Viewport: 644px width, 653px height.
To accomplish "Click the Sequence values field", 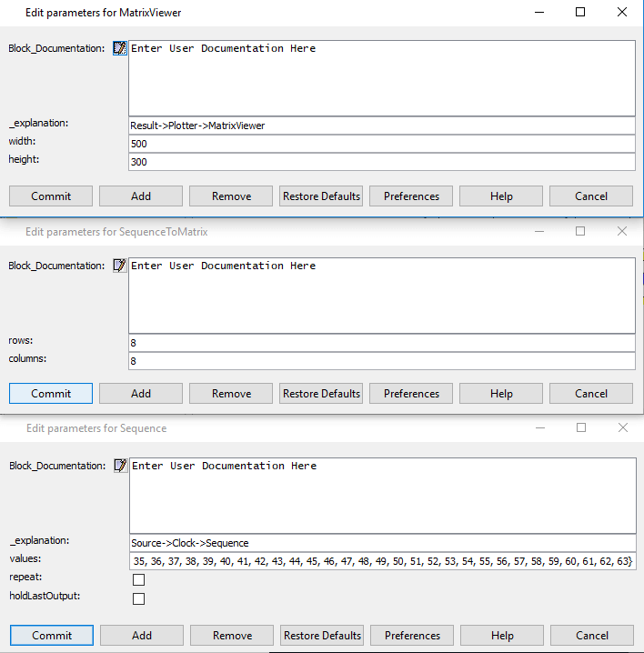I will pos(382,561).
